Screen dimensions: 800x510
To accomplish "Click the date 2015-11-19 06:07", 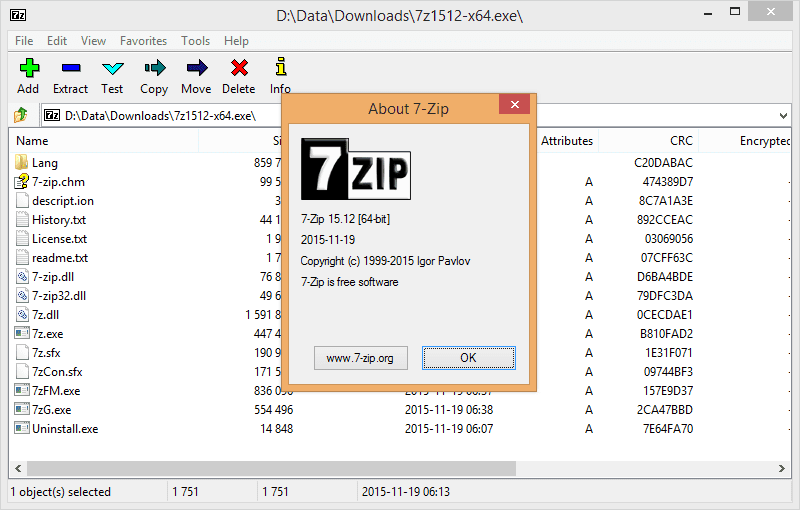I will coord(449,428).
